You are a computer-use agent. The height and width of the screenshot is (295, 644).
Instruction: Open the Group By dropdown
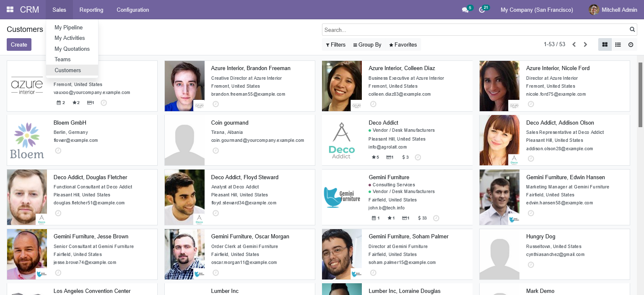point(367,44)
